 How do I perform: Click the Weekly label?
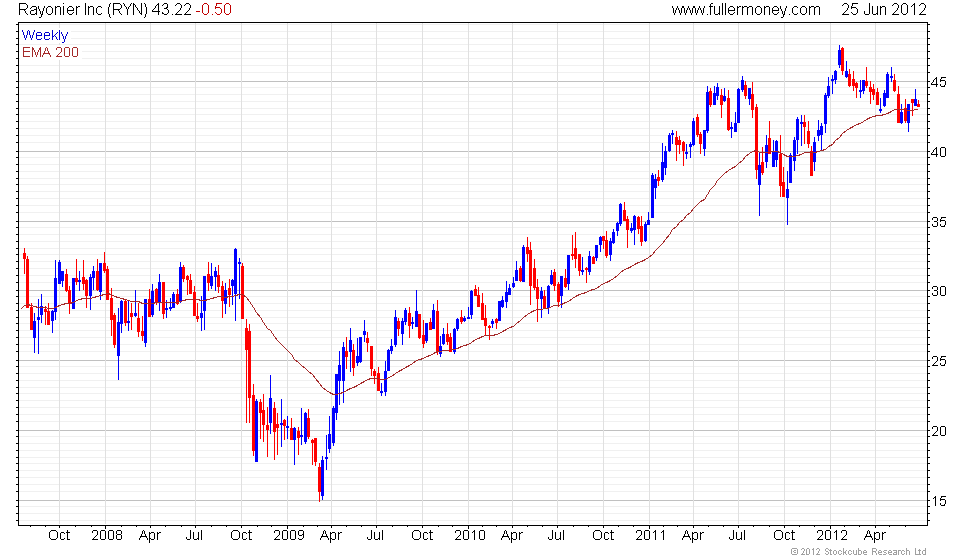coord(44,36)
